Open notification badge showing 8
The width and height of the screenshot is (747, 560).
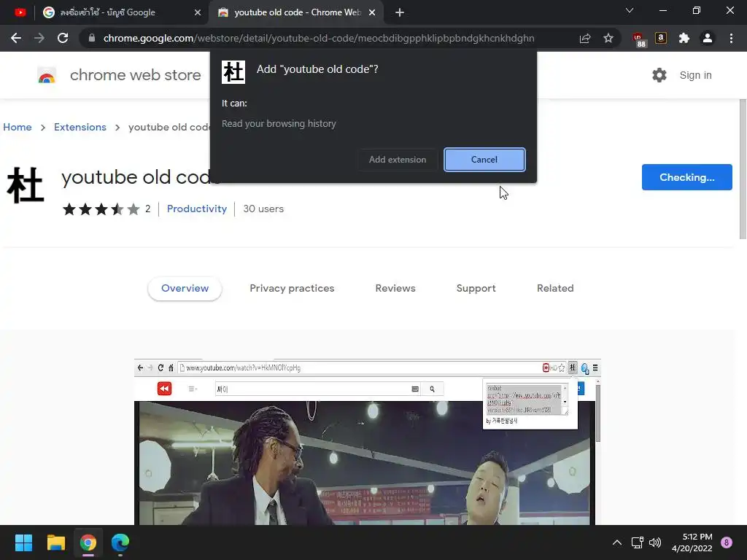[x=726, y=542]
